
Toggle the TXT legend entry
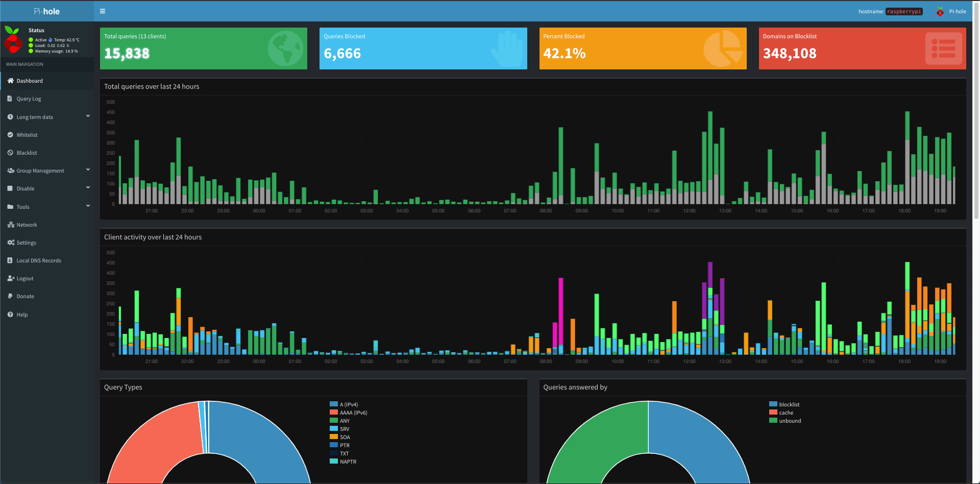pos(339,453)
